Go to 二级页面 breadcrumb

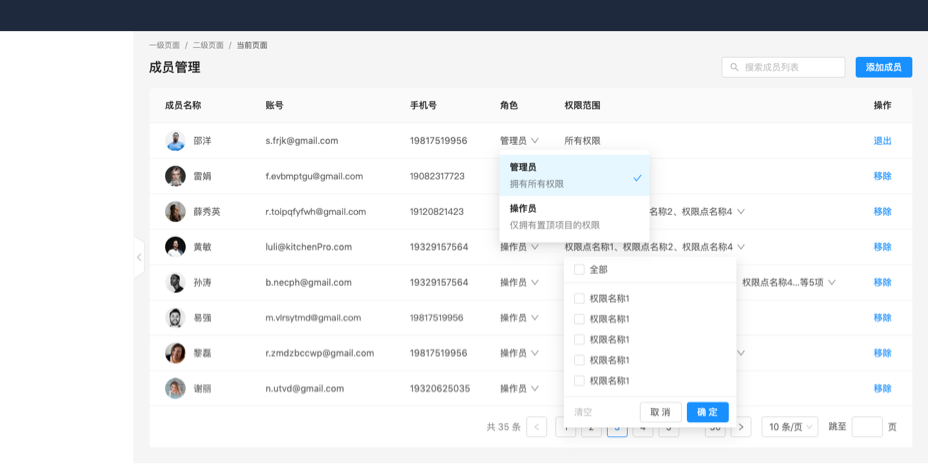pyautogui.click(x=208, y=45)
